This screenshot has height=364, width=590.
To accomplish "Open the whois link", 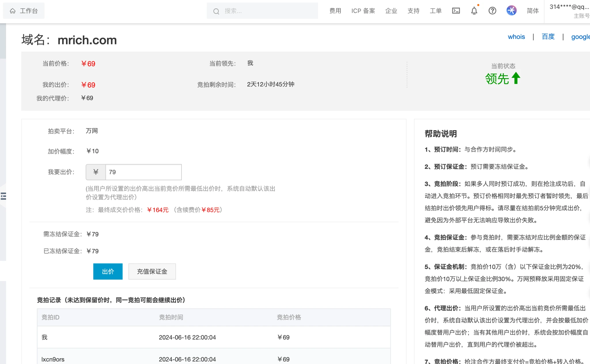I will point(516,37).
